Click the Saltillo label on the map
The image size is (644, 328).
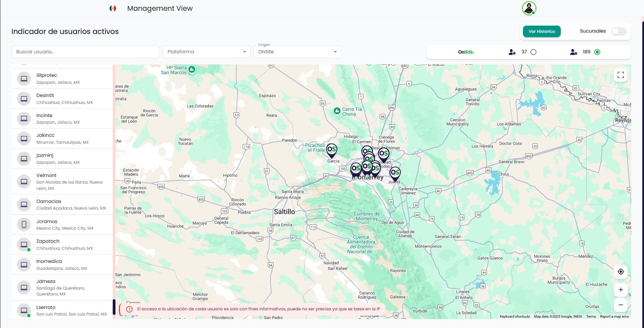tap(284, 212)
